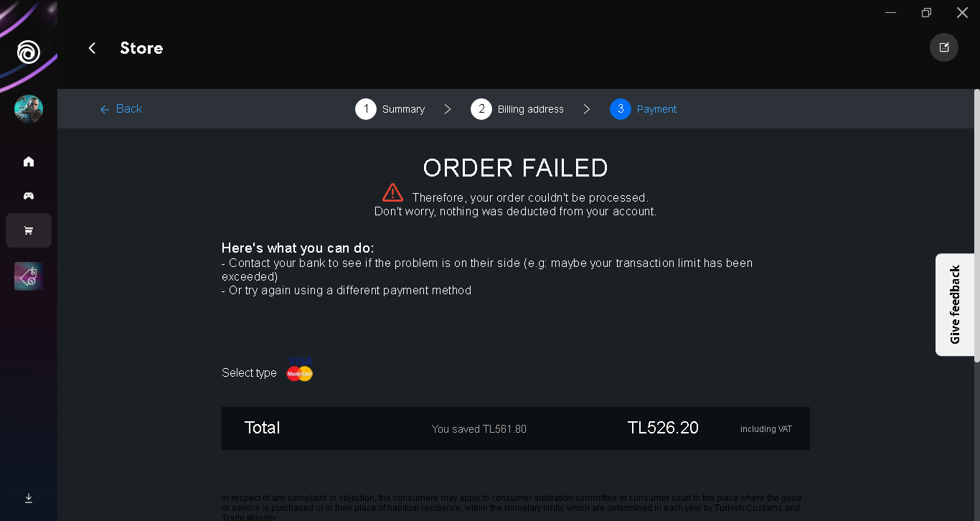
Task: Restore down the application window
Action: (926, 12)
